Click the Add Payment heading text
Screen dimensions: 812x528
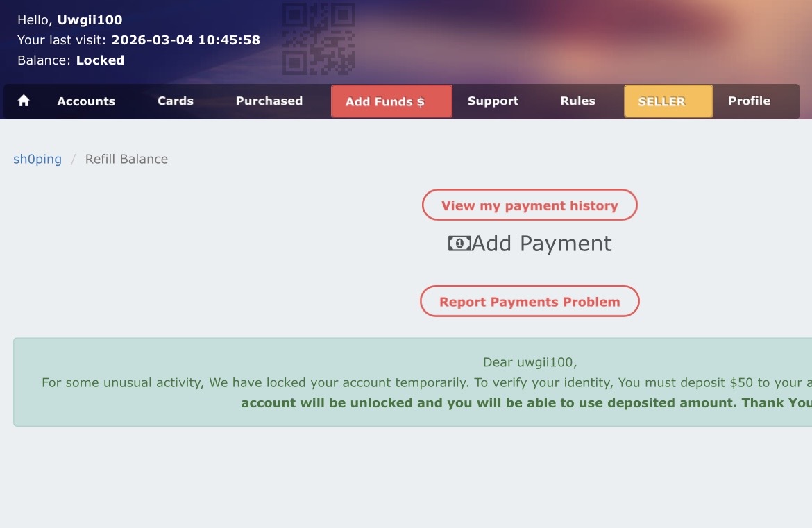pyautogui.click(x=541, y=244)
